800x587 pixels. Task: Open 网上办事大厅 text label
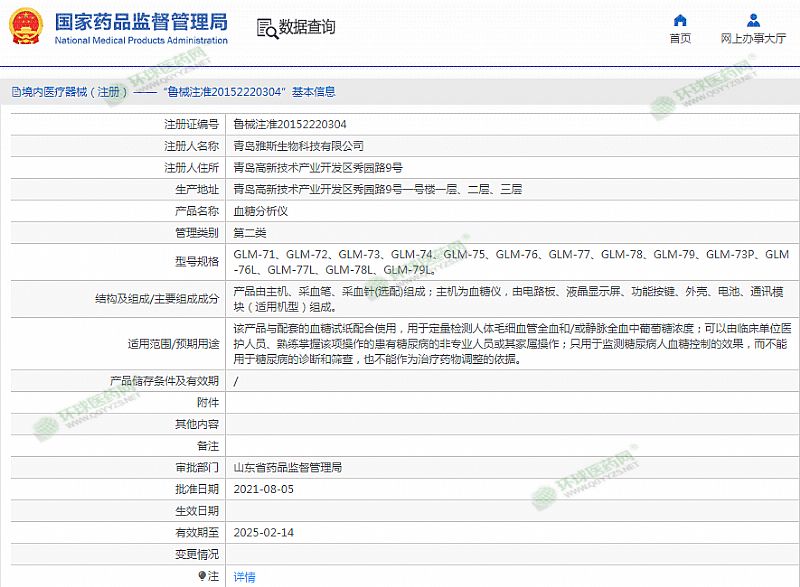coord(753,39)
